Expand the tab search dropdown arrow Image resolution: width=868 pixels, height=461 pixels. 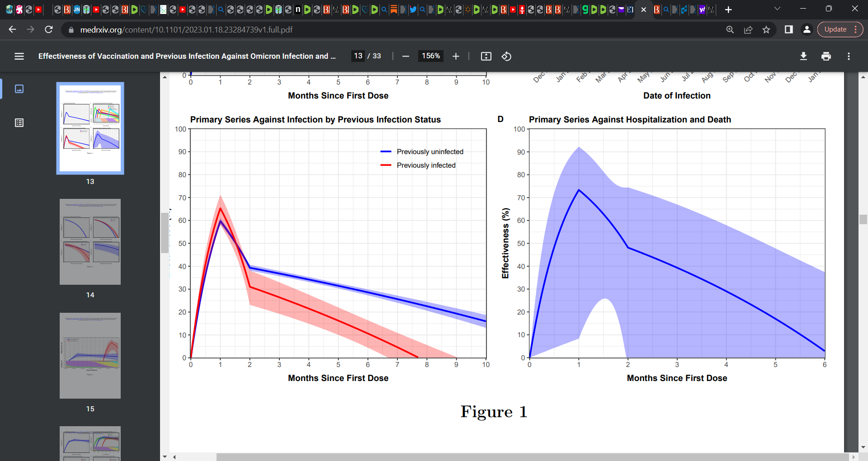point(777,9)
